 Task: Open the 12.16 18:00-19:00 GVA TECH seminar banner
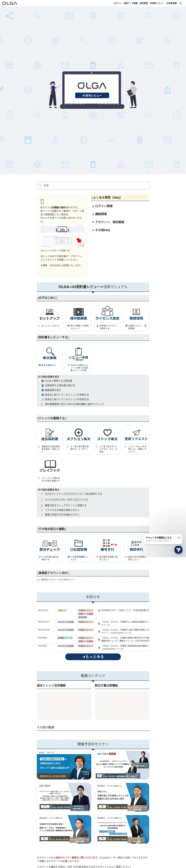click(x=64, y=797)
